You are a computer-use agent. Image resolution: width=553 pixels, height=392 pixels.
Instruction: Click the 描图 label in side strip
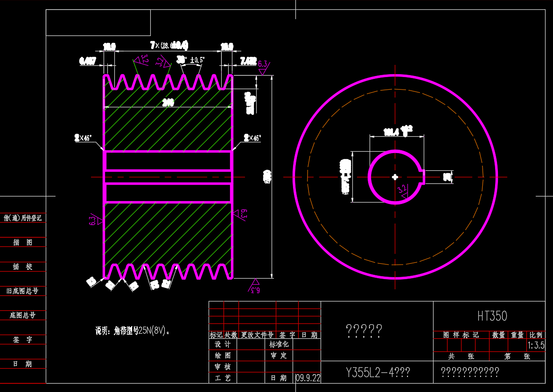coord(22,243)
